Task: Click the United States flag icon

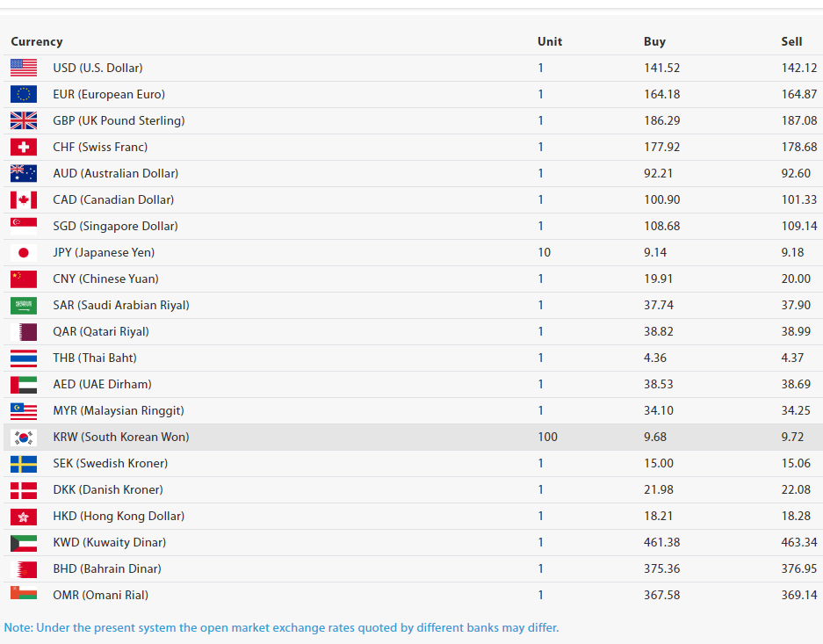Action: [24, 68]
